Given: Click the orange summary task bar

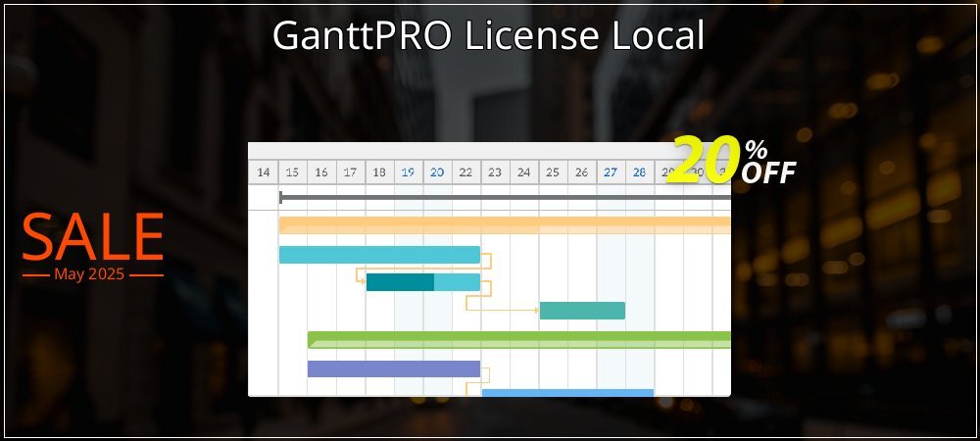Looking at the screenshot, I should [505, 224].
